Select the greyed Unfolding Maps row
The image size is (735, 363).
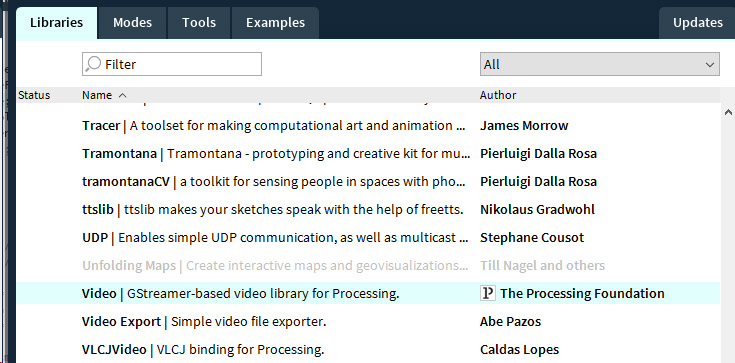tap(368, 265)
